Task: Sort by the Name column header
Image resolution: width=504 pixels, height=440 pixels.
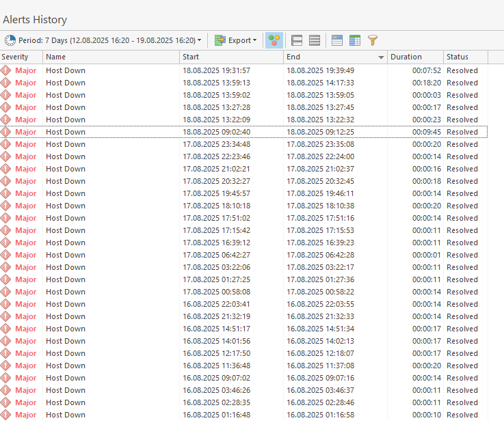Action: [x=109, y=57]
